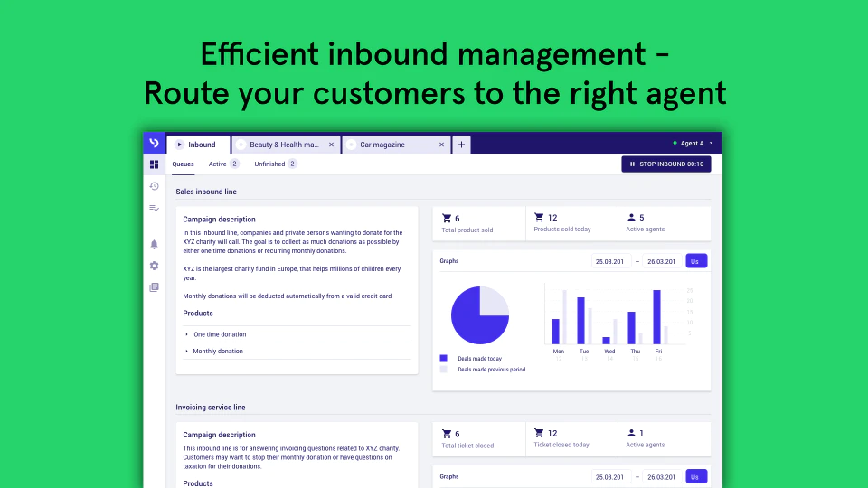
Task: Click the app logo in top-left corner
Action: click(154, 143)
